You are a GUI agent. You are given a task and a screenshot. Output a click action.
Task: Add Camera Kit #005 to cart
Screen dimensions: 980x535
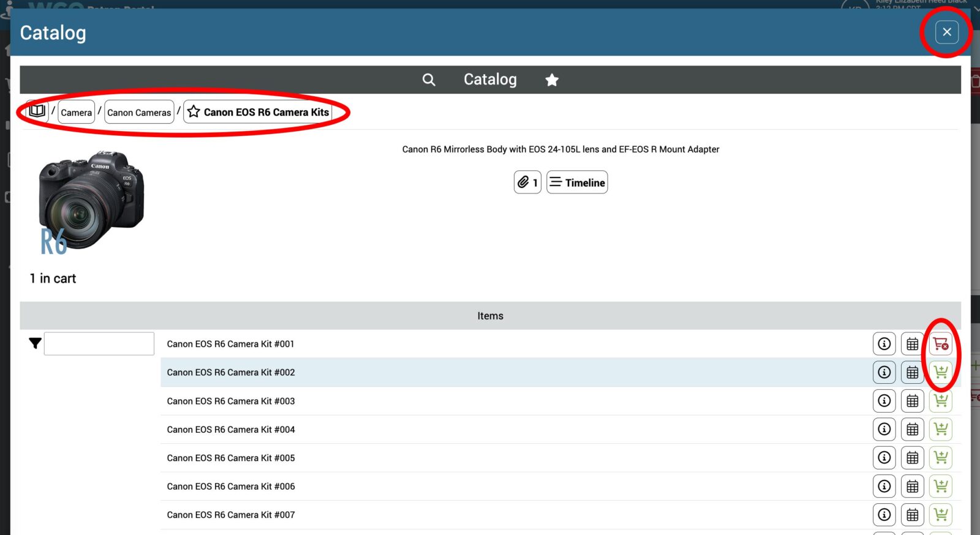(x=941, y=458)
